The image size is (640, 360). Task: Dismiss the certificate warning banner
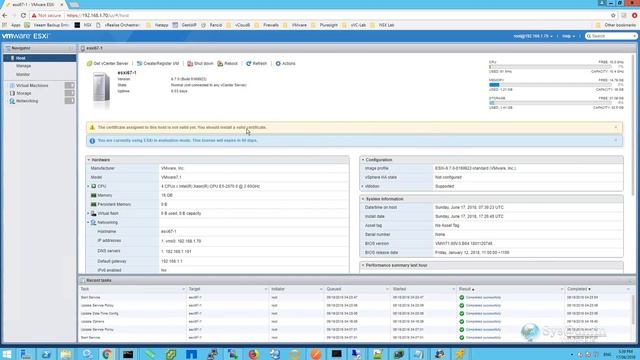coord(616,127)
